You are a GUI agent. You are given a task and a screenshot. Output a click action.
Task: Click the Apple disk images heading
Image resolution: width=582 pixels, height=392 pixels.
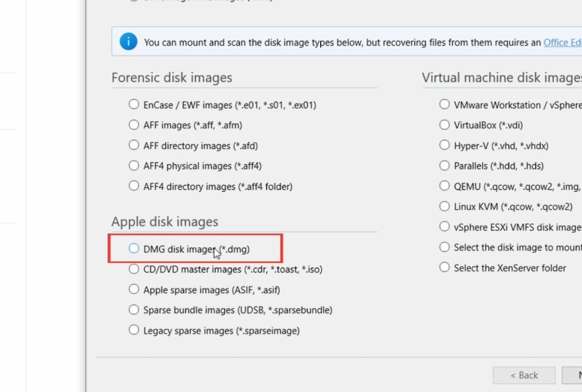(x=165, y=222)
